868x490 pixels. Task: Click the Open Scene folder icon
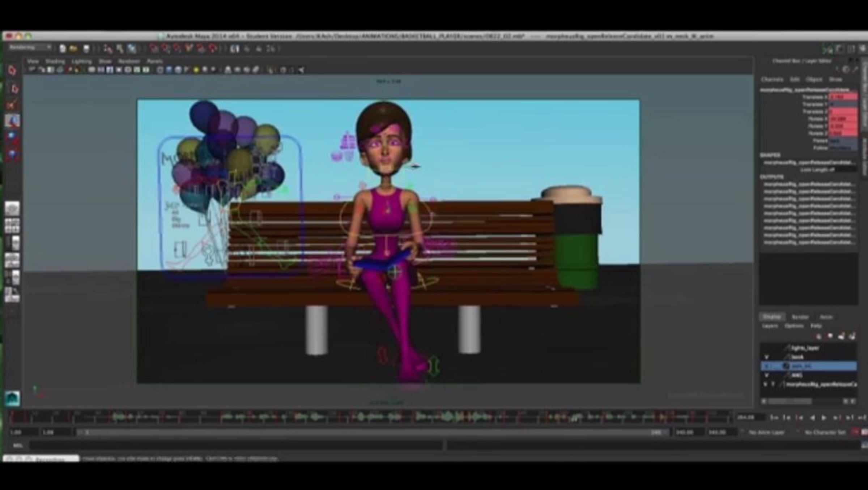(74, 48)
